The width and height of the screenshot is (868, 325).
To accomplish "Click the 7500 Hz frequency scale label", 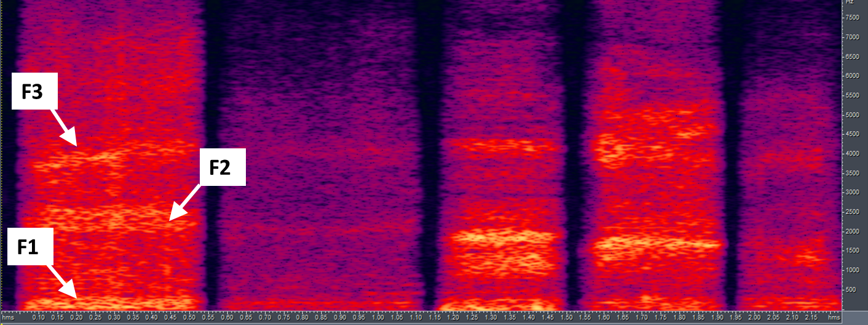I will pos(853,17).
